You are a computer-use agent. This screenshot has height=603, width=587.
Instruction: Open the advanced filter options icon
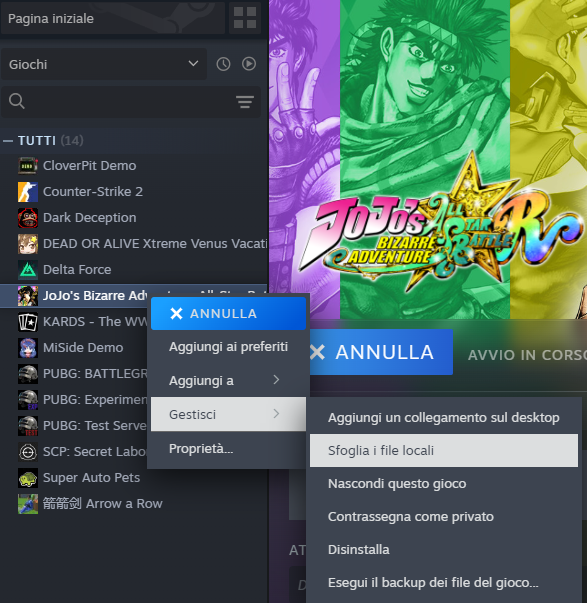[x=245, y=102]
